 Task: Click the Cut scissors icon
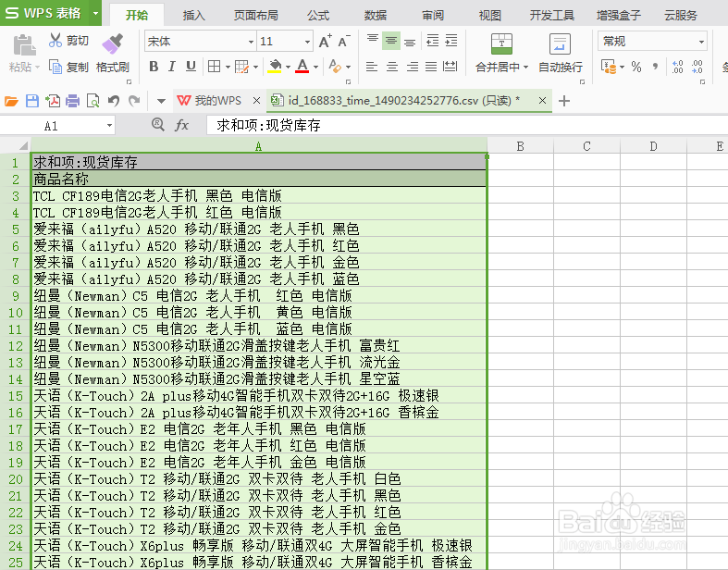click(x=56, y=41)
